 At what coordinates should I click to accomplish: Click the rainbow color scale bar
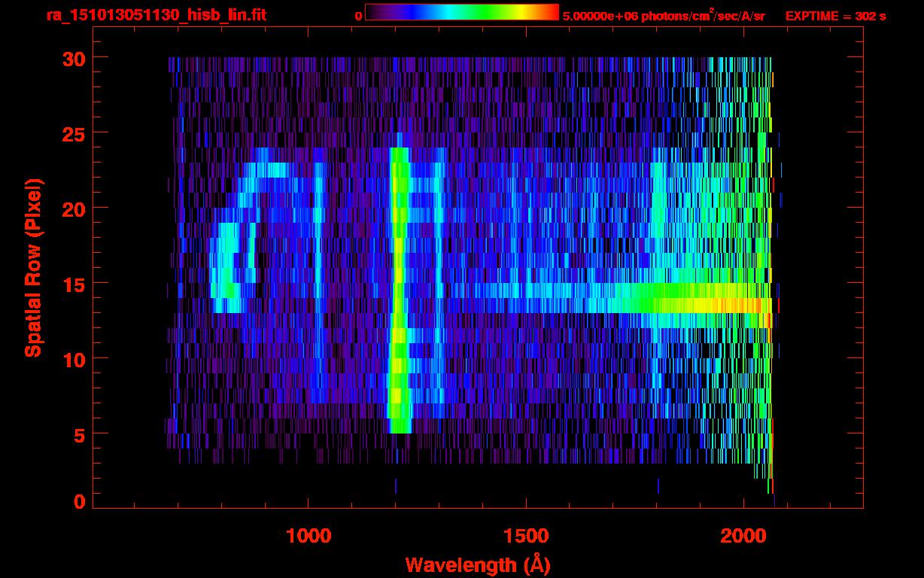pos(461,12)
